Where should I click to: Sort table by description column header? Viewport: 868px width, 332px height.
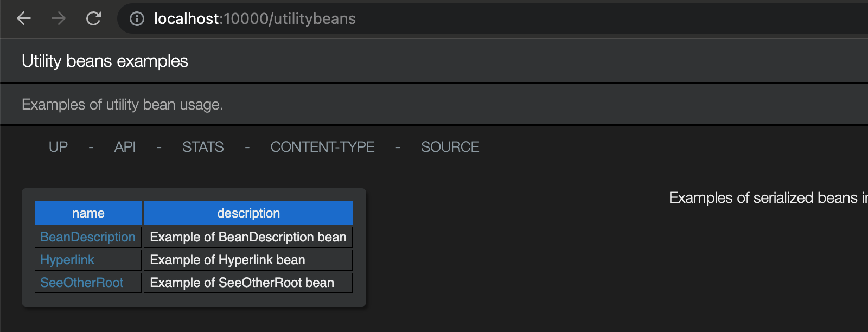(248, 213)
